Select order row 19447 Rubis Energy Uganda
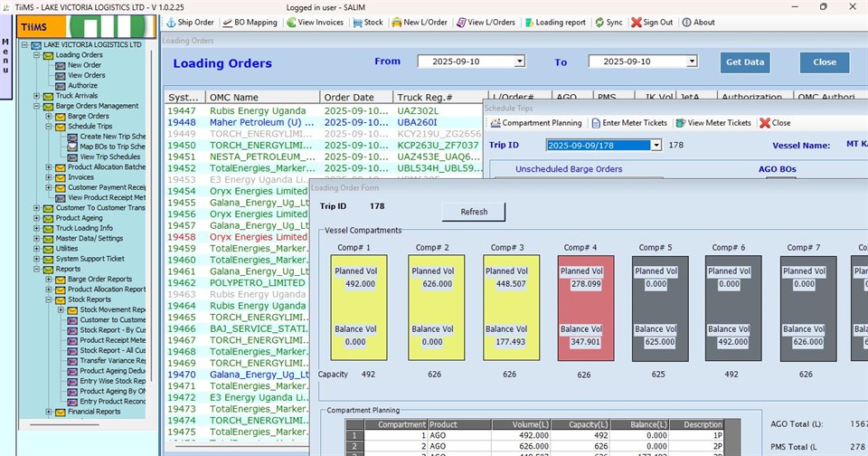The image size is (868, 456). pos(324,110)
